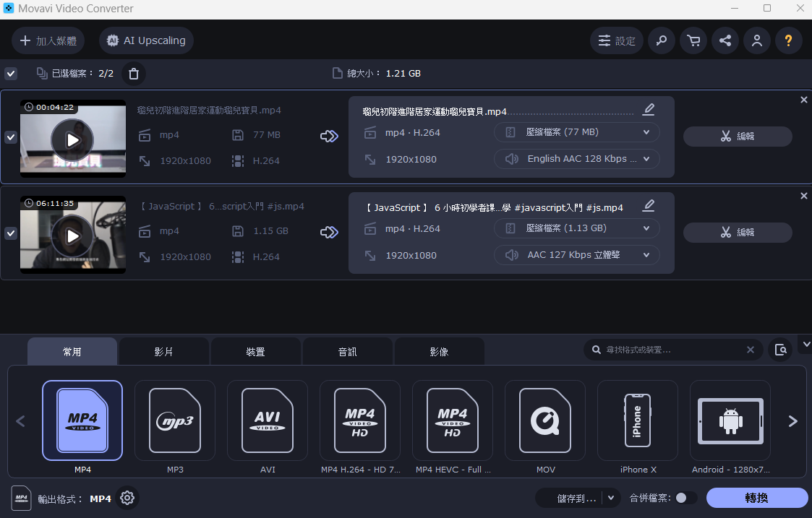Expand compress file 77 MB dropdown

tap(577, 132)
